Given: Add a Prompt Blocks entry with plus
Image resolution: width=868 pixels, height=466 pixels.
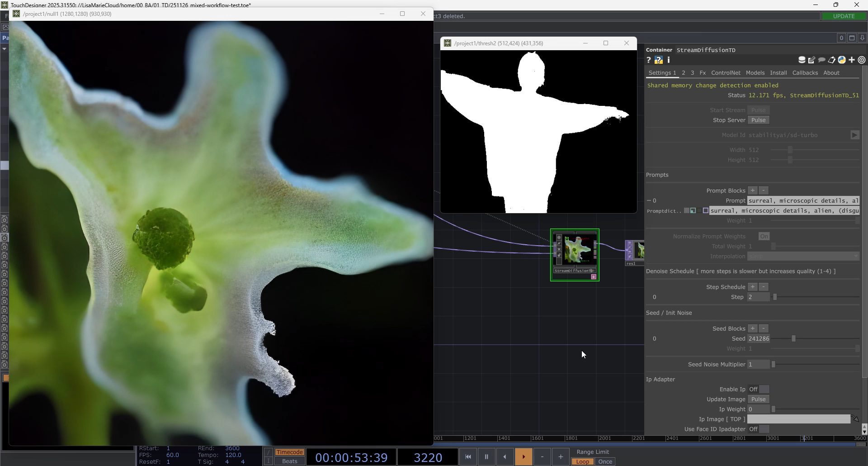Looking at the screenshot, I should coord(753,190).
